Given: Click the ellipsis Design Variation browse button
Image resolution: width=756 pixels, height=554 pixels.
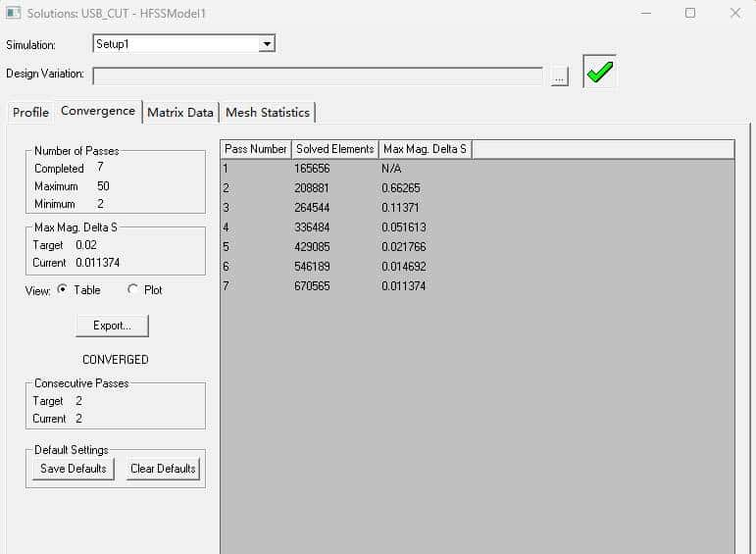Looking at the screenshot, I should (x=560, y=76).
